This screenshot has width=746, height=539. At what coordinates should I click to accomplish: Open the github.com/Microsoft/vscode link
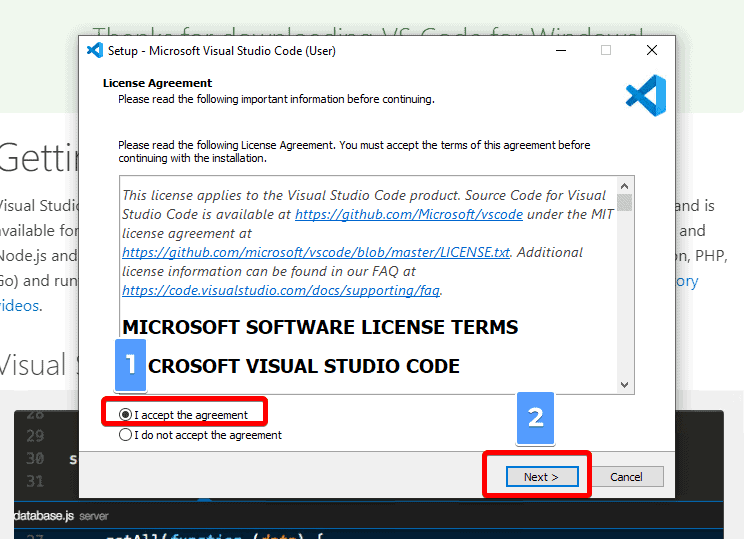[409, 215]
